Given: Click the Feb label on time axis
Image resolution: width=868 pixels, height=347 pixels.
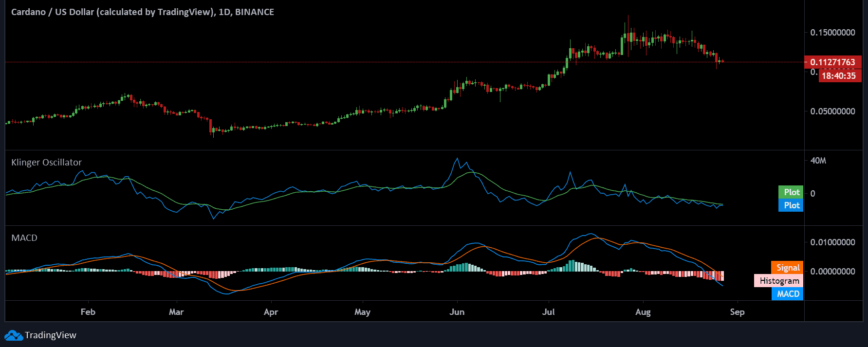Looking at the screenshot, I should click(x=88, y=312).
